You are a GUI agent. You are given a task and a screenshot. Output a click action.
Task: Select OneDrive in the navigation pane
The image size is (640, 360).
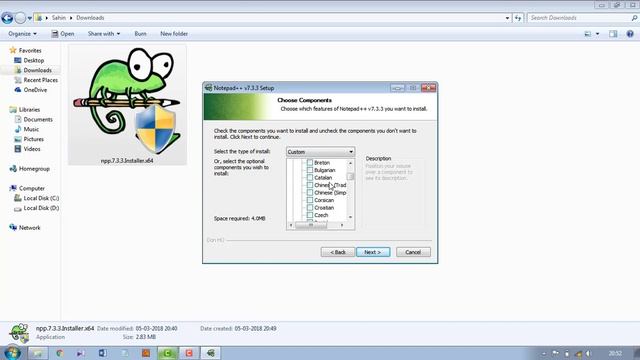[x=31, y=90]
